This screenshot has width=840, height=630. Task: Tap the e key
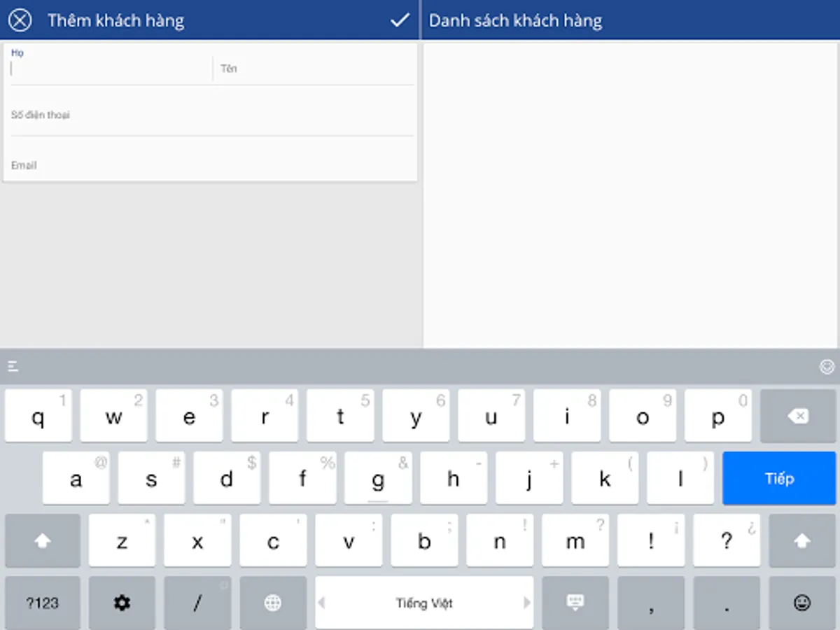click(189, 416)
